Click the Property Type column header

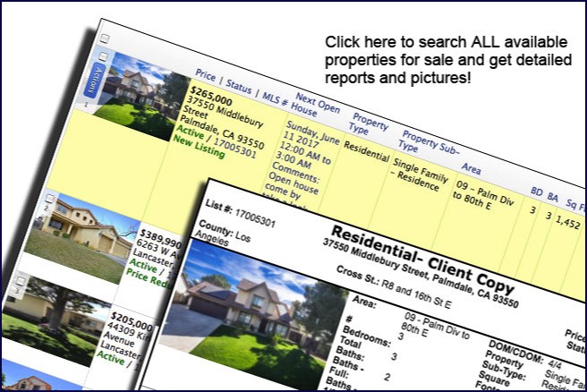coord(367,125)
